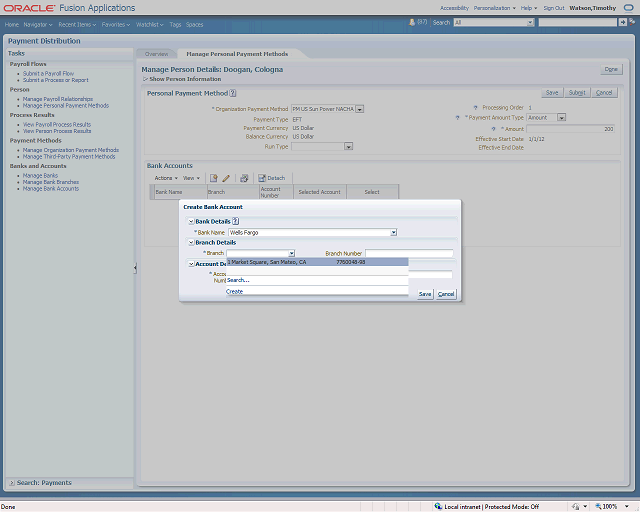The image size is (640, 512).
Task: Click the Export icon beside the pencil
Action: pos(244,178)
